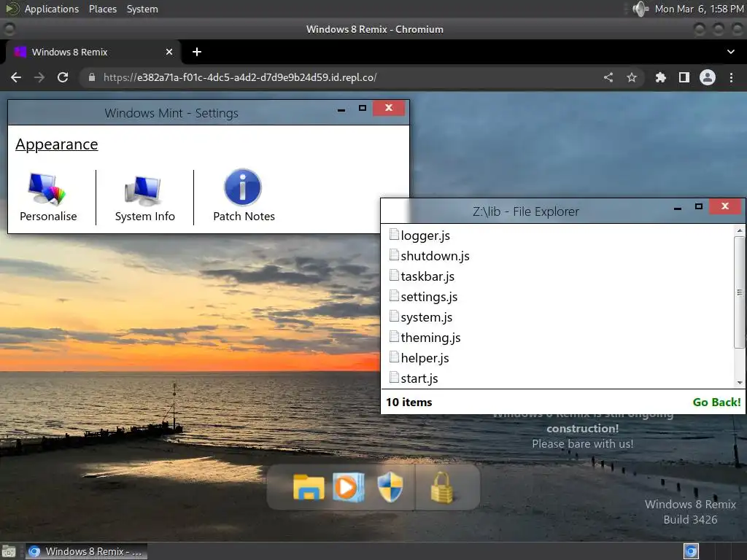
Task: Open the Places menu
Action: pyautogui.click(x=102, y=9)
